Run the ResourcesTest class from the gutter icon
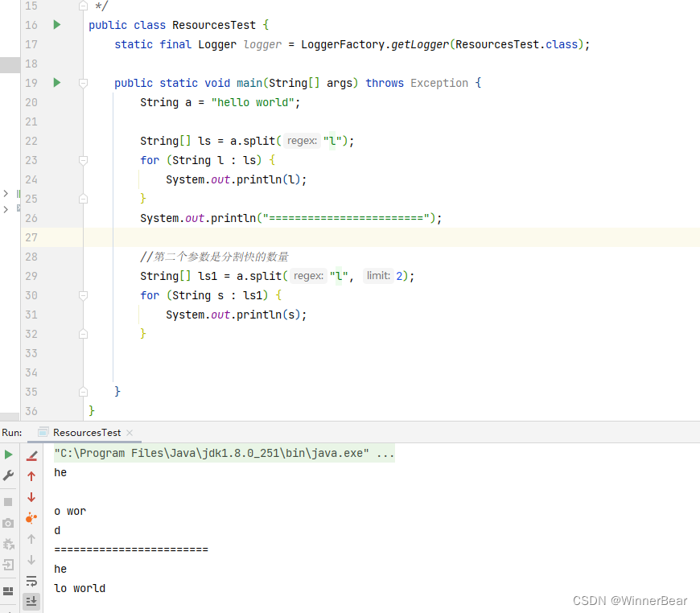 pos(56,25)
